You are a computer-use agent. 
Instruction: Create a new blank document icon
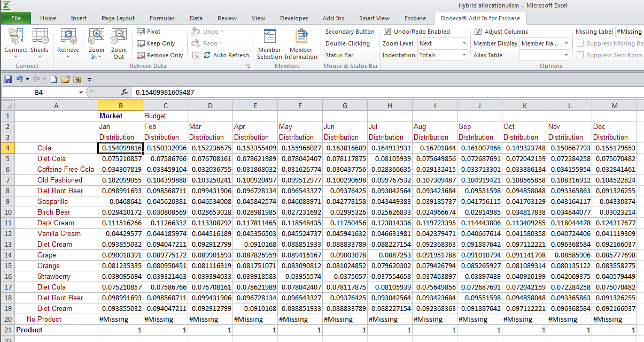tap(53, 79)
